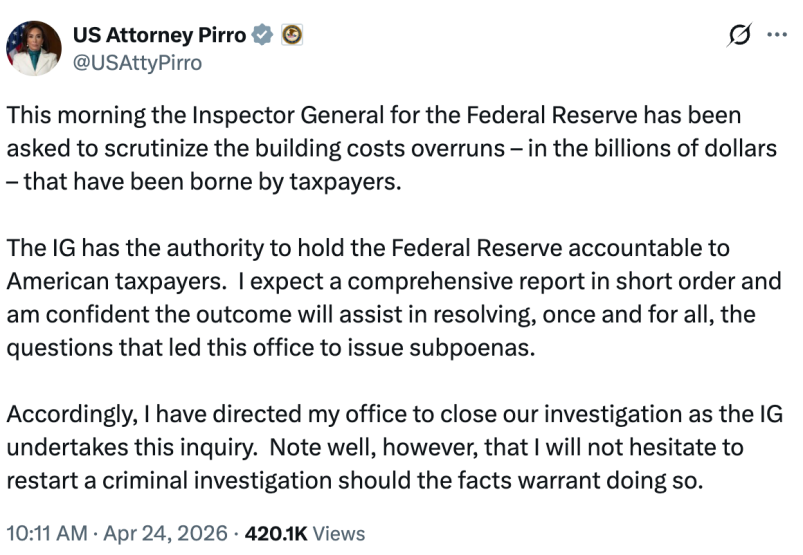Click the blue verified checkmark badge
803x555 pixels.
263,35
